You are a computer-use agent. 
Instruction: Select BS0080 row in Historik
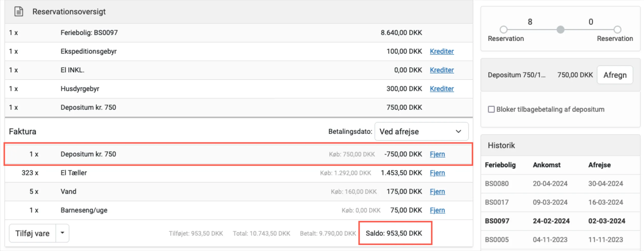497,184
